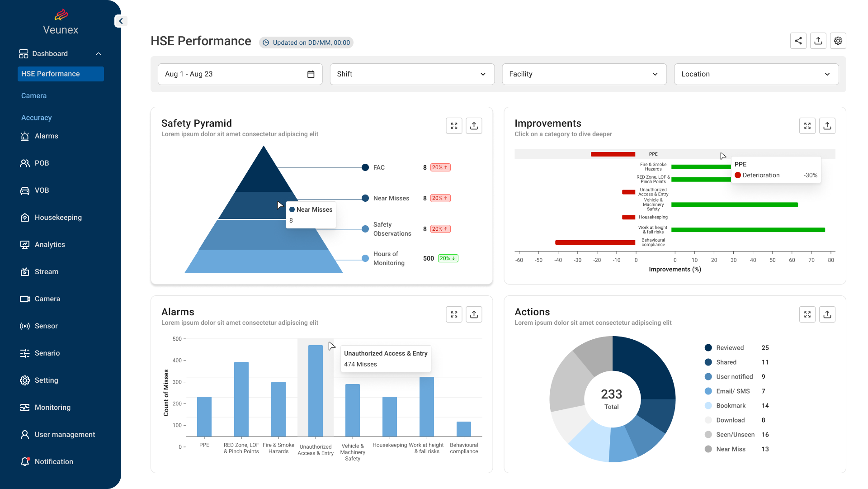Click the Sensor signal icon in sidebar
This screenshot has height=489, width=868.
click(25, 326)
